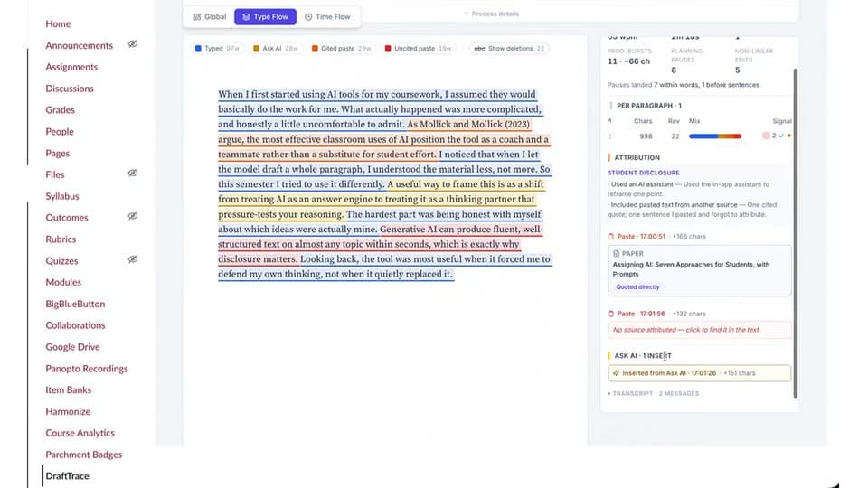Click the Student Disclosure heading

tap(643, 174)
